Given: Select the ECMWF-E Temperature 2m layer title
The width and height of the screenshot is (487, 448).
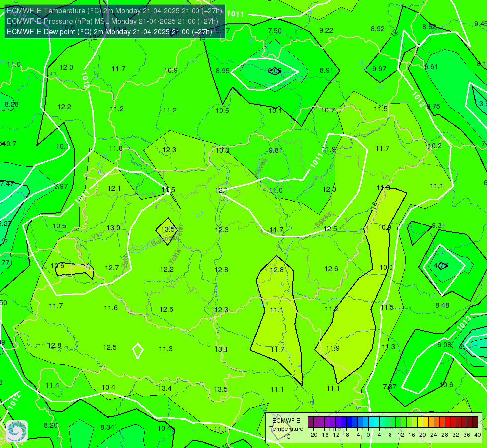Looking at the screenshot, I should click(114, 11).
